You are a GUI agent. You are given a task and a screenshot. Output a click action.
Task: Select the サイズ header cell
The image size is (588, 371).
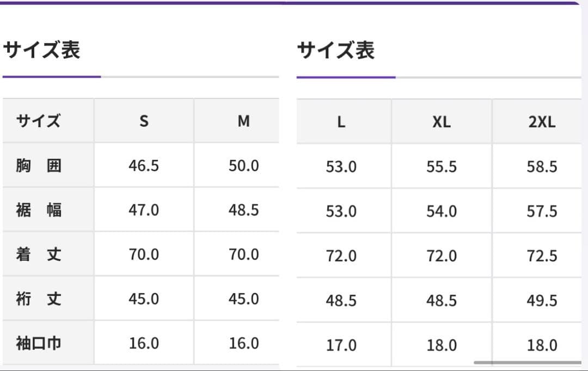coord(38,121)
